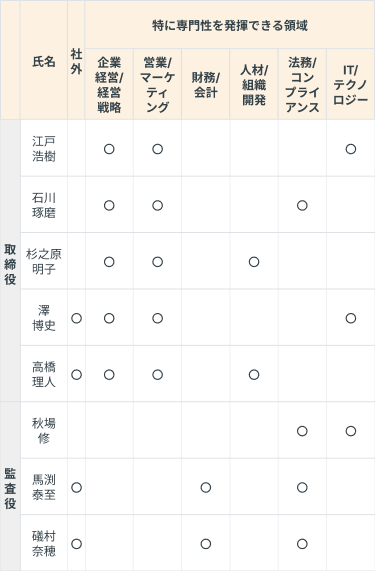Select the 法務/コンプライアンス header cell
The width and height of the screenshot is (375, 571).
click(302, 85)
